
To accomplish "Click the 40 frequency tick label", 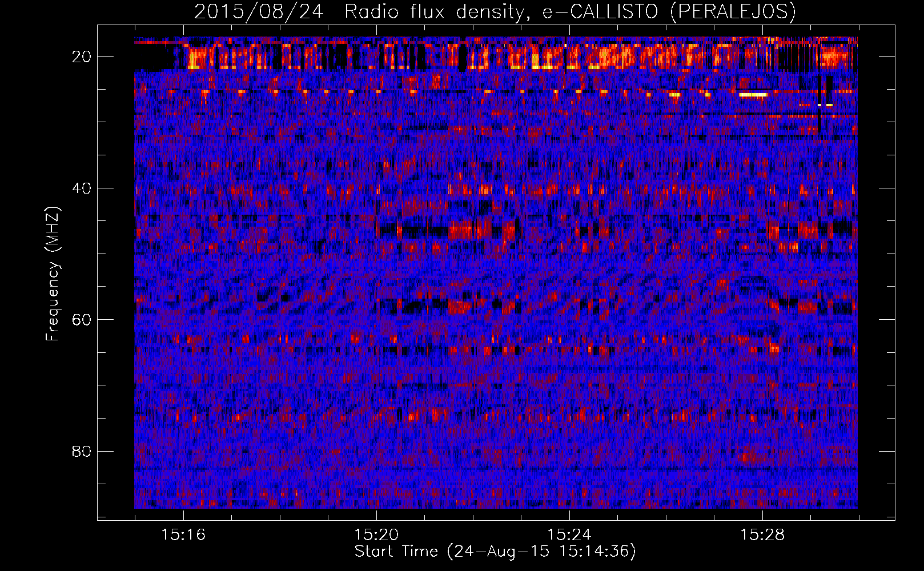I will (82, 188).
